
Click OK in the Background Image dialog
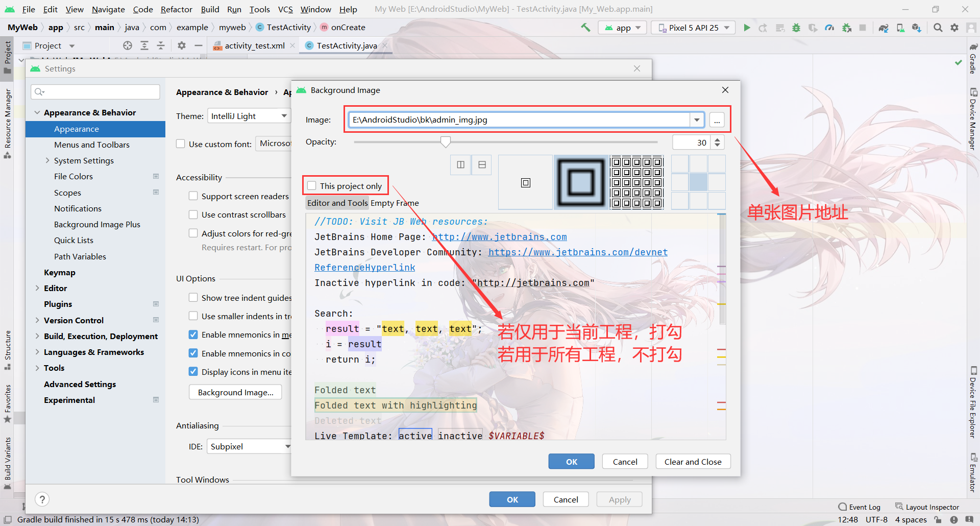(571, 462)
